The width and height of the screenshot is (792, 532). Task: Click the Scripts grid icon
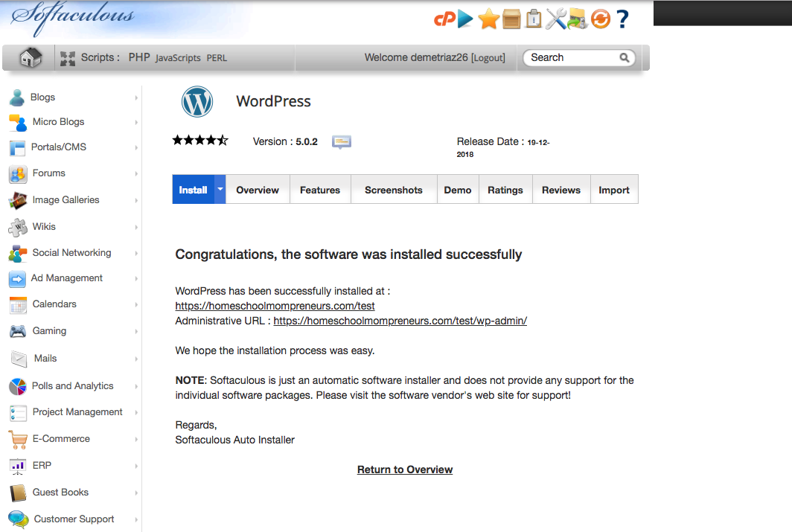pos(68,59)
